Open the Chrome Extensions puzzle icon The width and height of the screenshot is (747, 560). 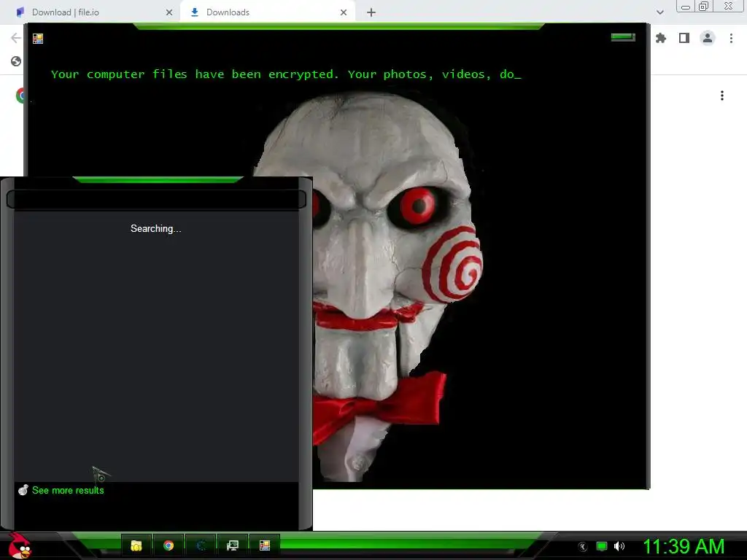tap(661, 38)
